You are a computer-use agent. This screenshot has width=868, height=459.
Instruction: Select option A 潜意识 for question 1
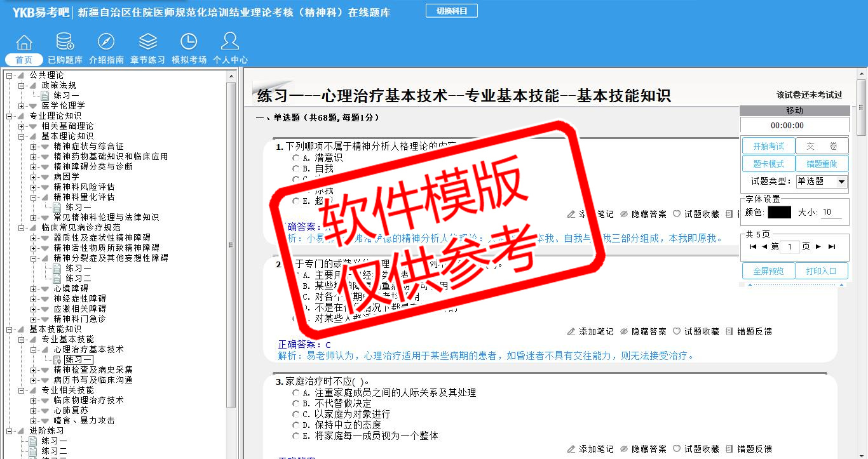point(296,157)
